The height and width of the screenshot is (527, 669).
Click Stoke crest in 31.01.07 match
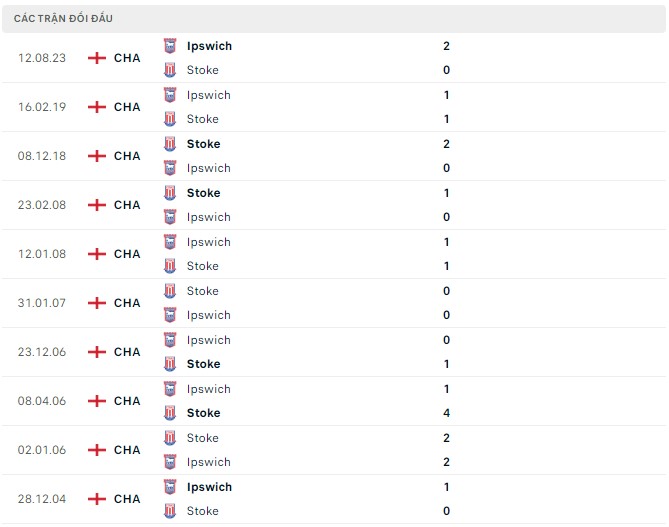pyautogui.click(x=170, y=291)
